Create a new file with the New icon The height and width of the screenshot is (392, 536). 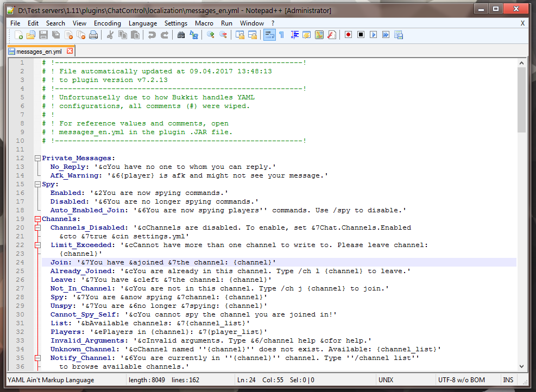[18, 35]
